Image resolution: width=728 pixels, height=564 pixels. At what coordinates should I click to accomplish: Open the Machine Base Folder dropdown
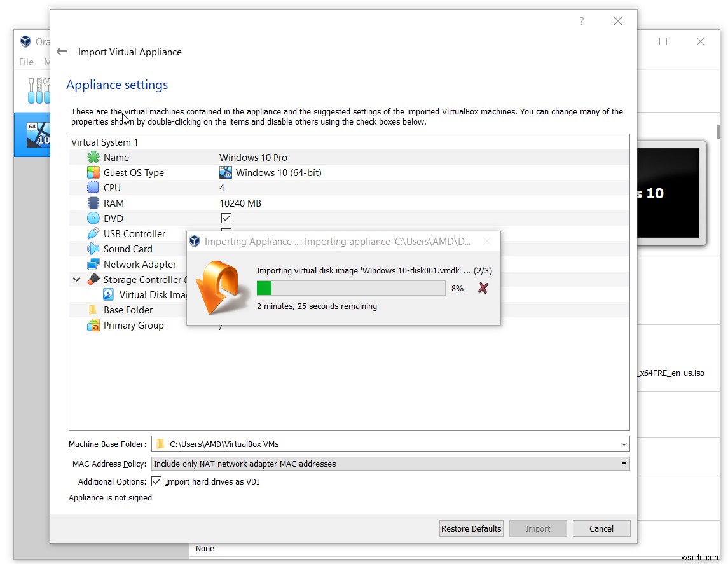click(623, 444)
